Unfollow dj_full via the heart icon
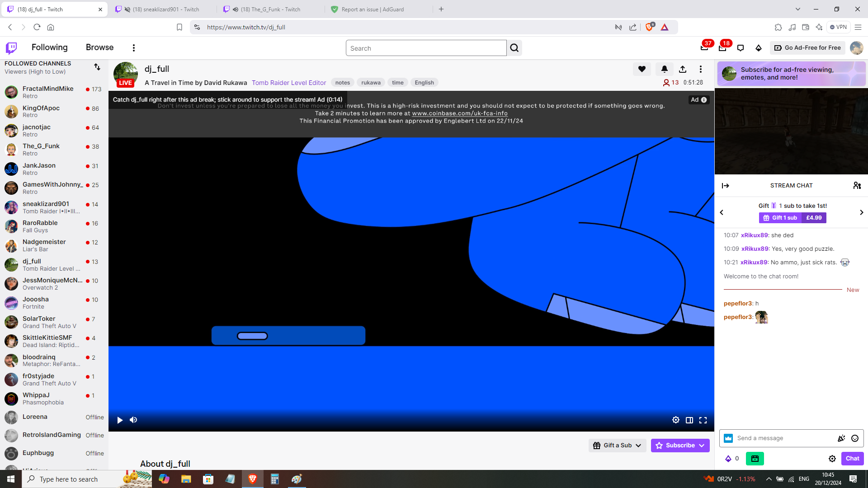 [642, 69]
